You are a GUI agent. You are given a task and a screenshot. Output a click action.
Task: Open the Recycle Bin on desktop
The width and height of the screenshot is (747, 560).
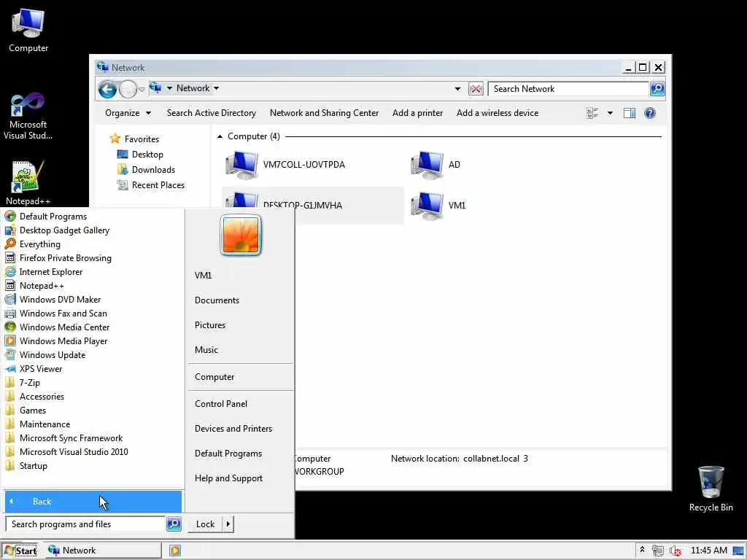[711, 489]
